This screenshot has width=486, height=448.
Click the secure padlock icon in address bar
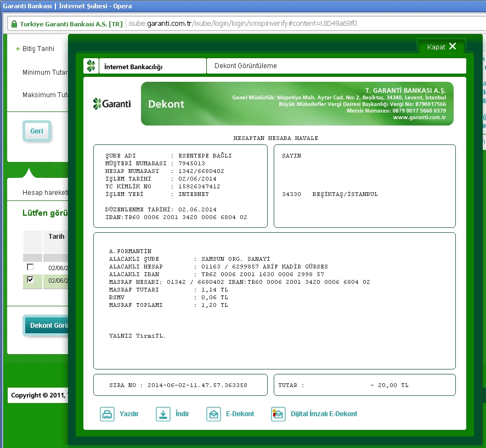click(14, 24)
